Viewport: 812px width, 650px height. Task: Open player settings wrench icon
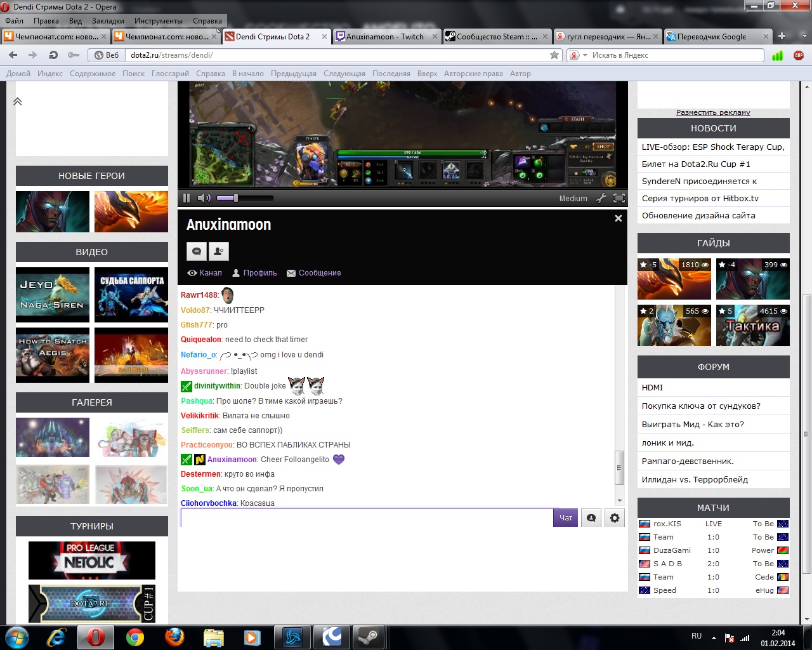coord(601,198)
